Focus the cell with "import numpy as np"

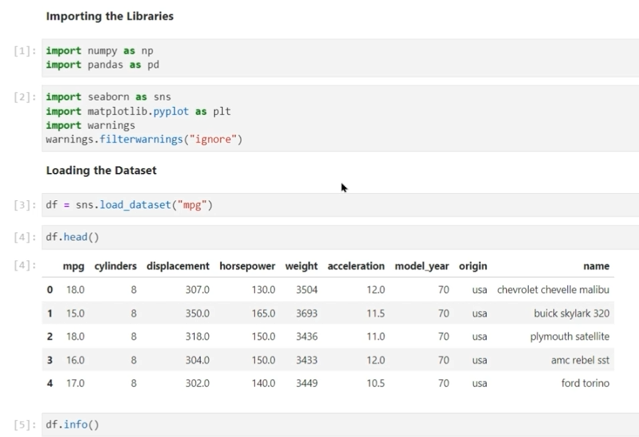99,50
